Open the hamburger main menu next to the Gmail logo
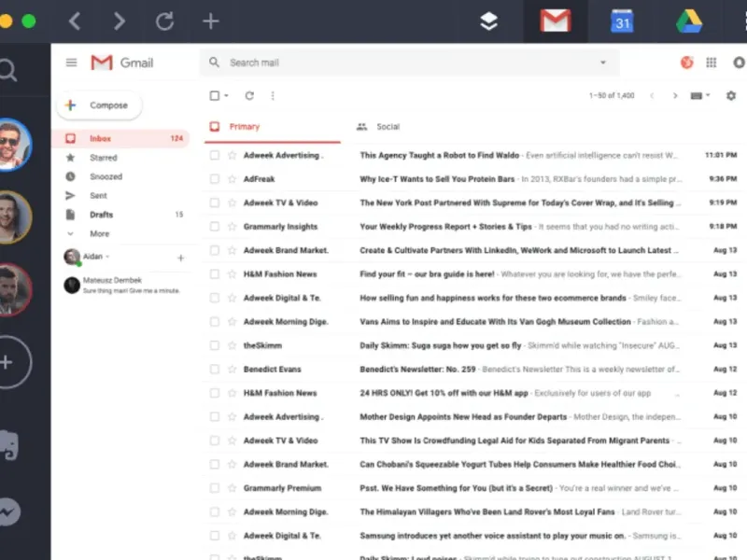 tap(72, 63)
